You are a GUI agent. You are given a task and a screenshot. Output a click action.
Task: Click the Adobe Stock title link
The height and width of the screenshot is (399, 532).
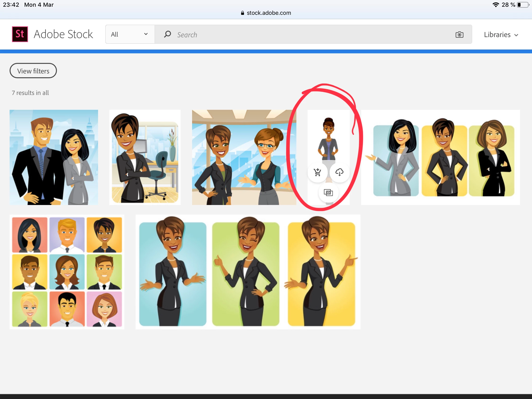(x=63, y=34)
